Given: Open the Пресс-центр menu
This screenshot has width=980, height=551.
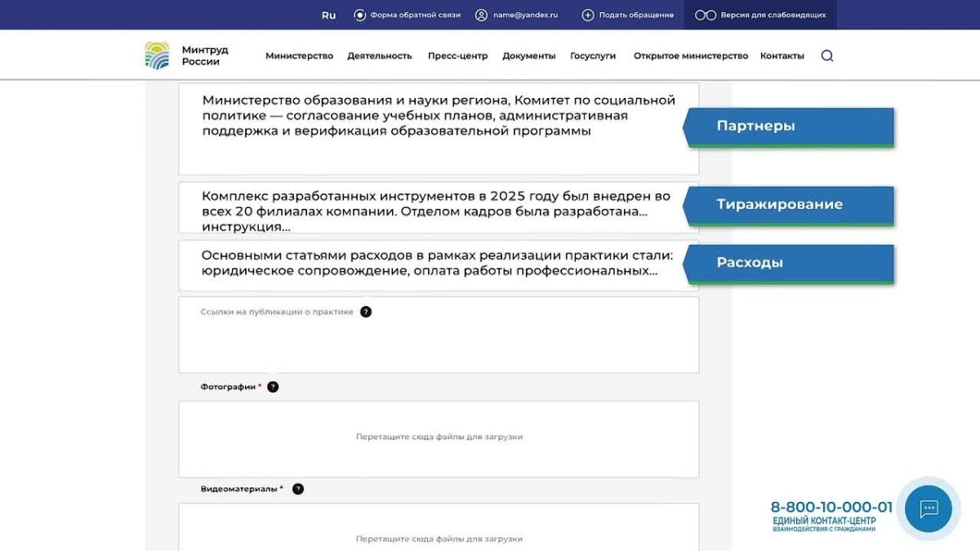Looking at the screenshot, I should 457,56.
